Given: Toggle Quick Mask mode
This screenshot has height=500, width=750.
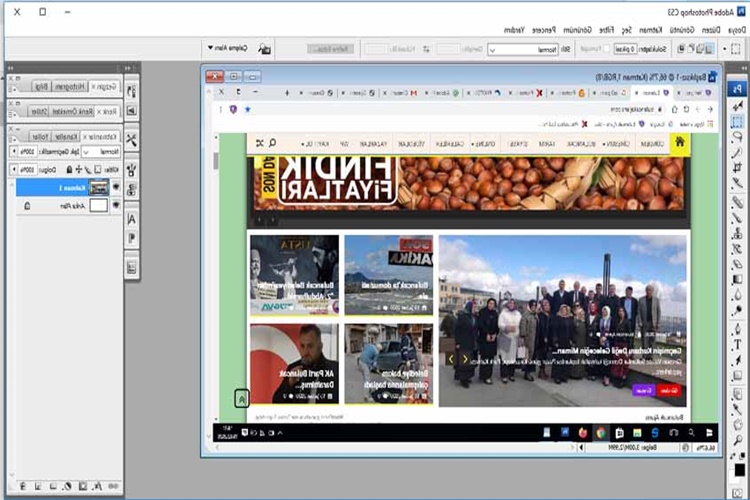Looking at the screenshot, I should pos(737,492).
